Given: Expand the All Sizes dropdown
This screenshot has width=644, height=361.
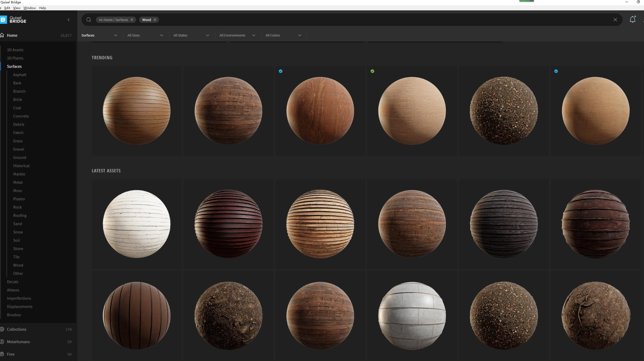Looking at the screenshot, I should tap(145, 35).
